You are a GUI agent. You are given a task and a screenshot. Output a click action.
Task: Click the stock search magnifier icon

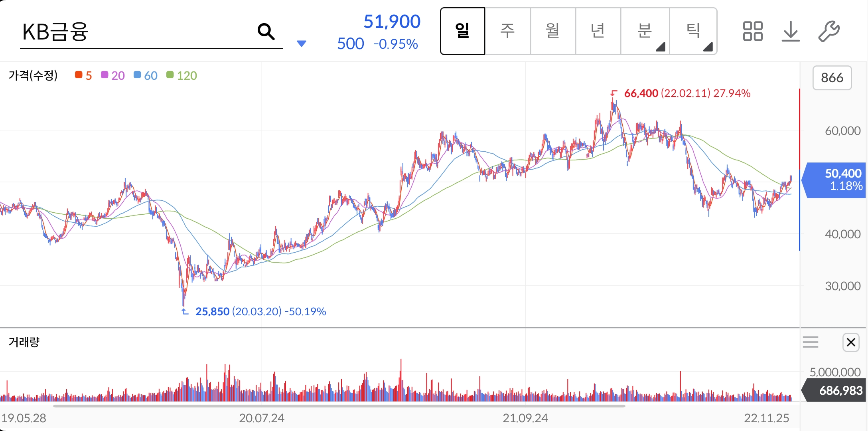pos(266,32)
